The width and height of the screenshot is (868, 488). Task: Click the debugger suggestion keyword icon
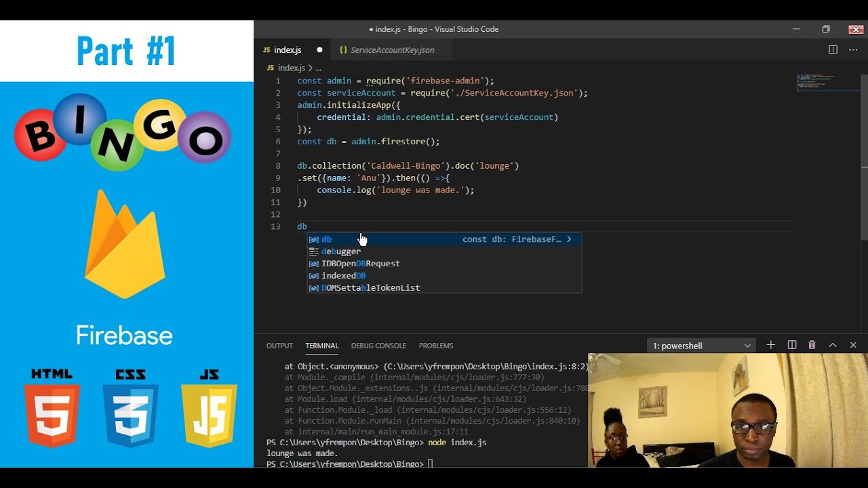(x=314, y=251)
